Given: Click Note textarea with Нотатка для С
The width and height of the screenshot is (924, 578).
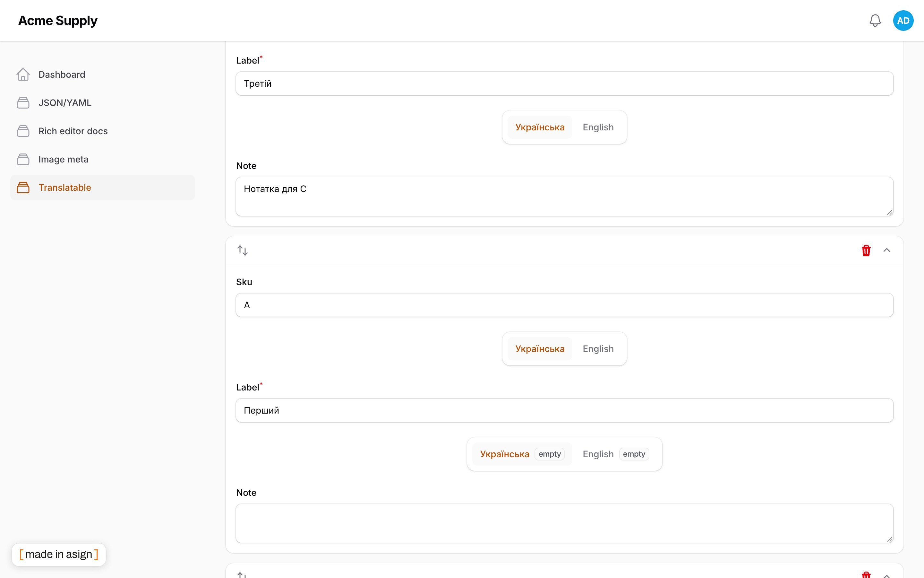Looking at the screenshot, I should [x=564, y=197].
